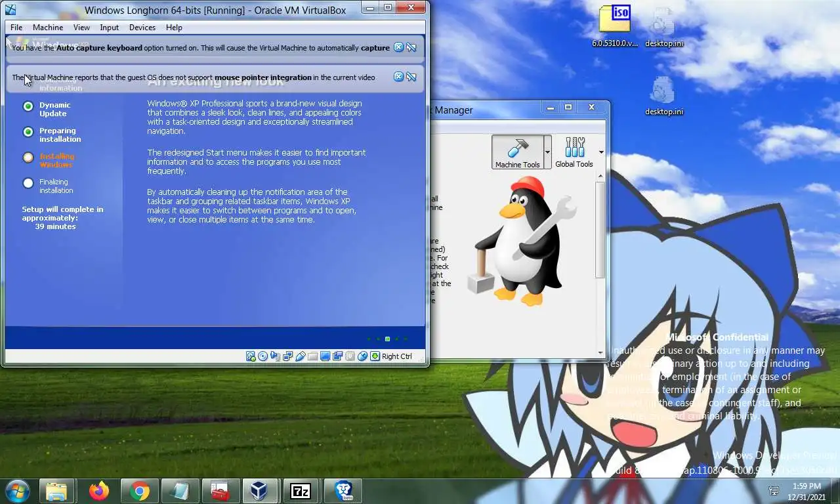Open File Explorer from the taskbar

(x=56, y=491)
